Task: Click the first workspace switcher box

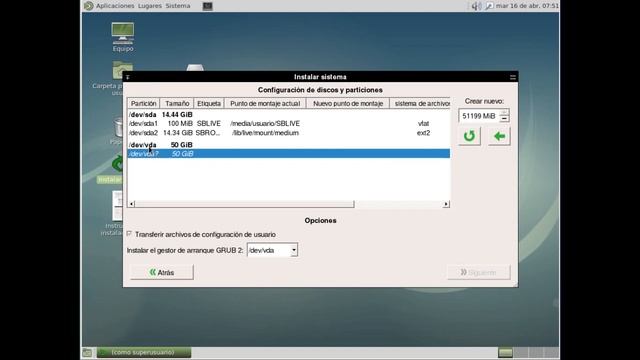Action: (505, 352)
